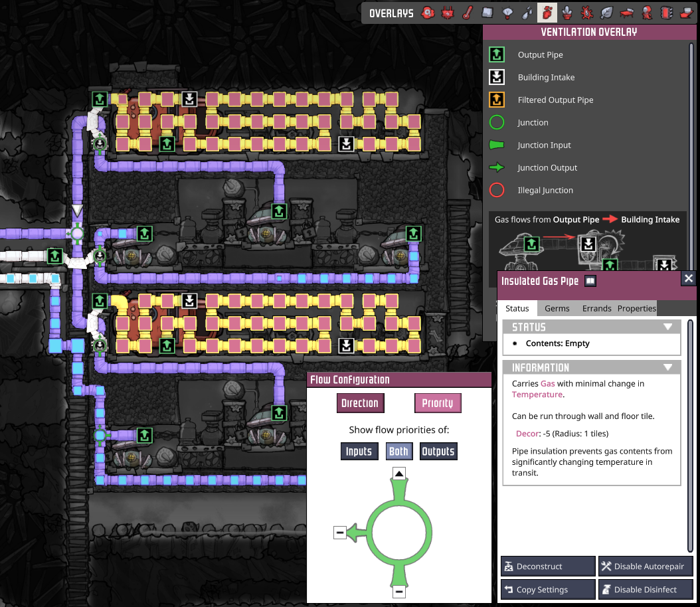Image resolution: width=700 pixels, height=607 pixels.
Task: Click the minus button at the left junction port
Action: pyautogui.click(x=340, y=533)
